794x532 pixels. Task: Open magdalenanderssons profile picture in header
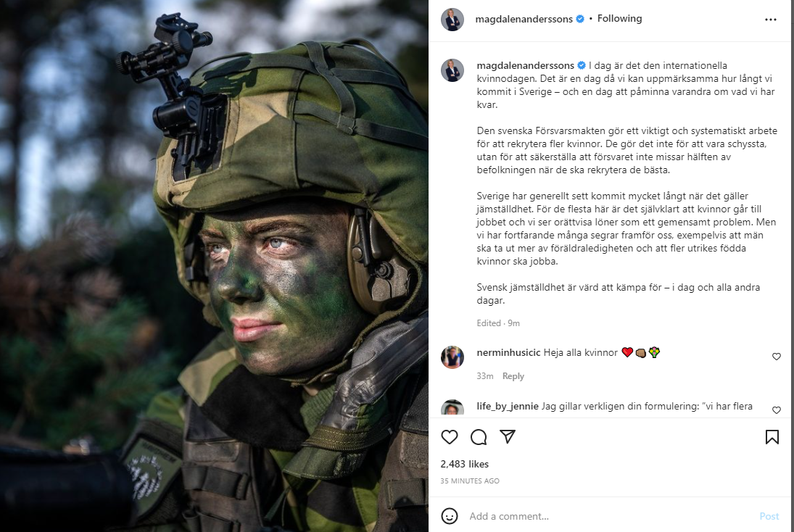point(452,20)
